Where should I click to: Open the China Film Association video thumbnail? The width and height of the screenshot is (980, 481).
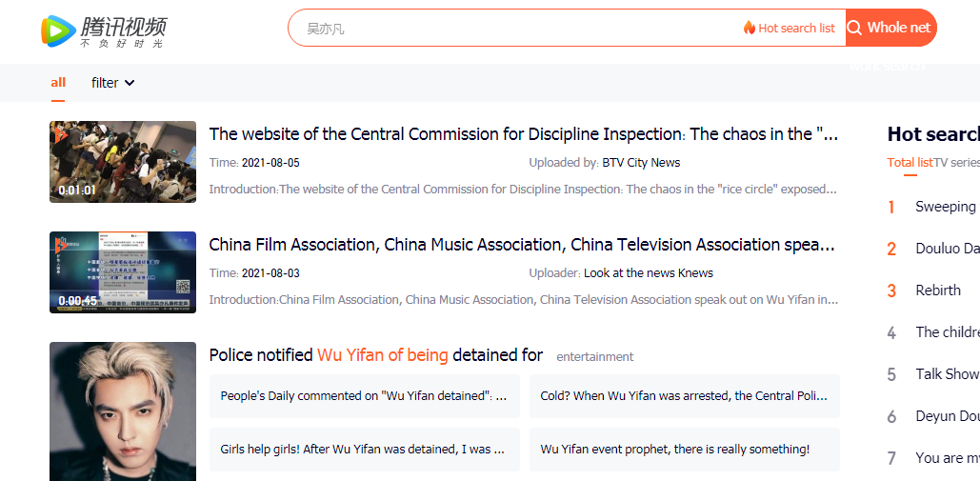123,272
